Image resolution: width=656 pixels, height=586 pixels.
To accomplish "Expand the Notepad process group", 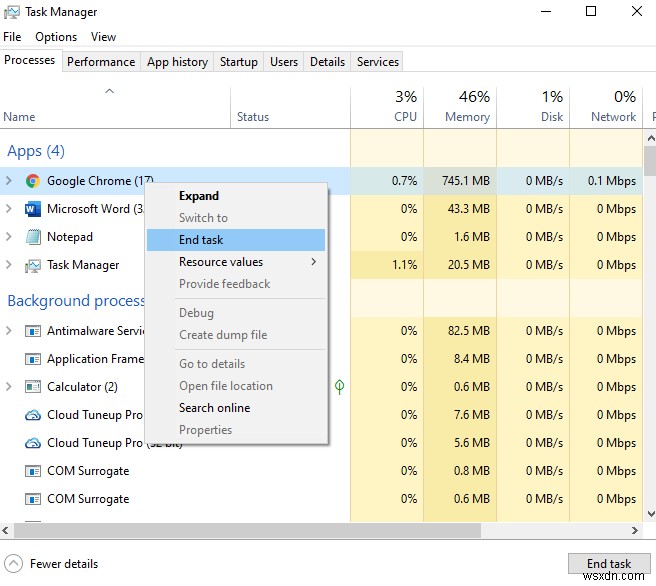I will 8,237.
